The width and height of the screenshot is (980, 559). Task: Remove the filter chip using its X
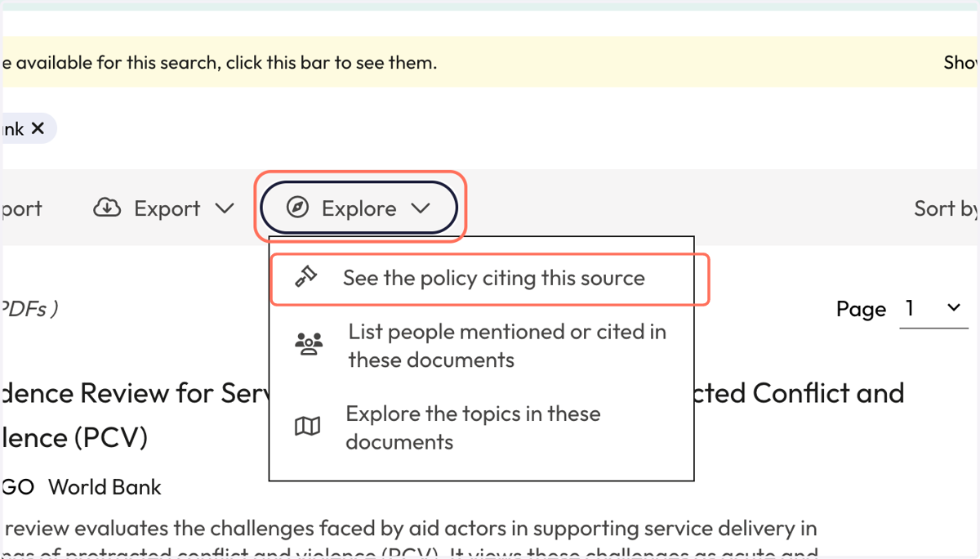coord(38,128)
